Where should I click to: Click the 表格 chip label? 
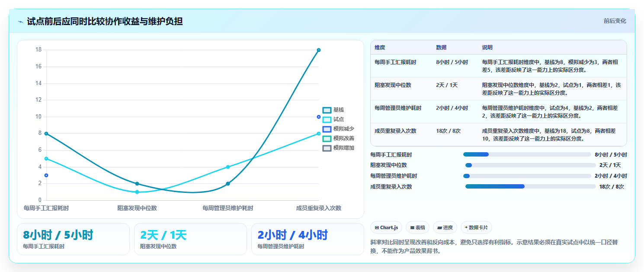click(420, 227)
